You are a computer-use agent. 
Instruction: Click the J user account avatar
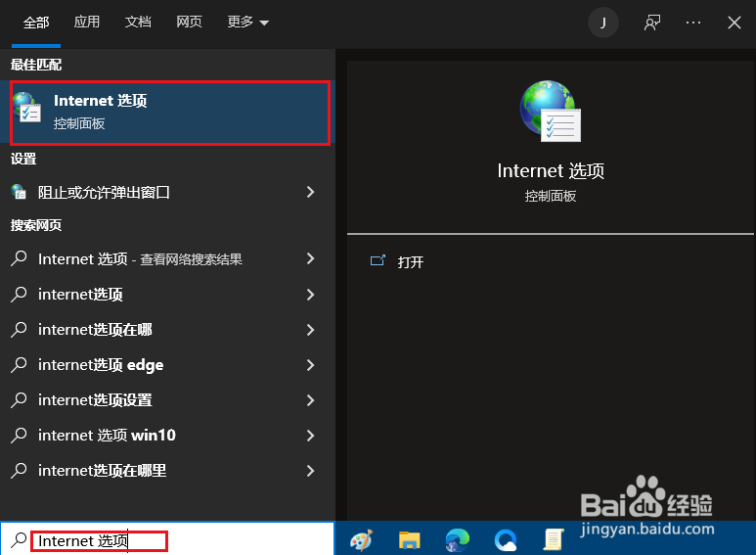tap(602, 23)
